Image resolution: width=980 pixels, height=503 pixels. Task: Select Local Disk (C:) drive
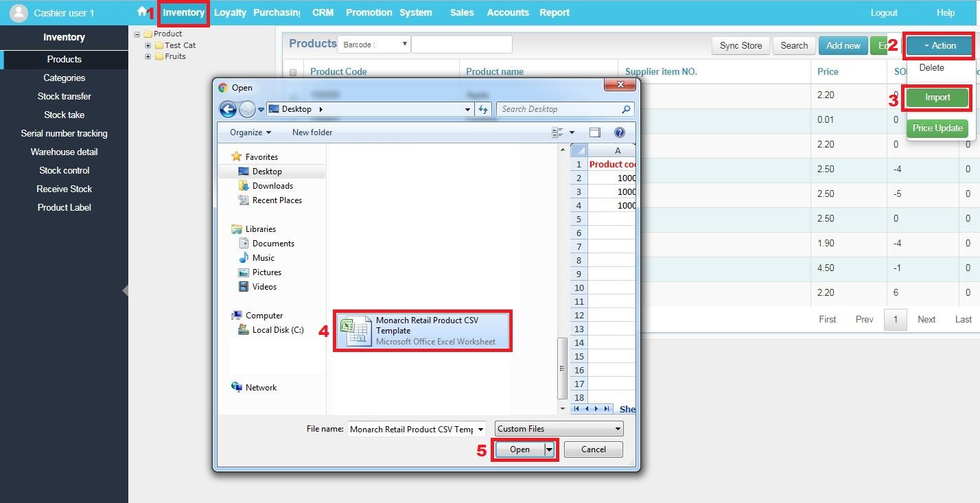point(277,330)
